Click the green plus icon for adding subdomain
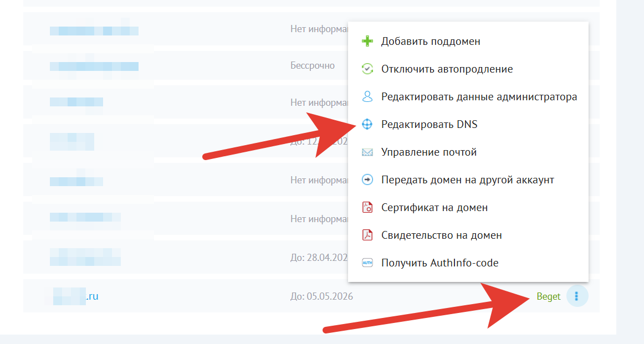 click(367, 42)
